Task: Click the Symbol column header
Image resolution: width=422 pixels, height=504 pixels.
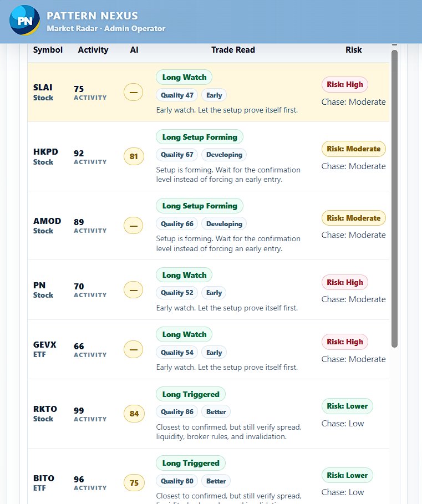Action: click(x=48, y=50)
